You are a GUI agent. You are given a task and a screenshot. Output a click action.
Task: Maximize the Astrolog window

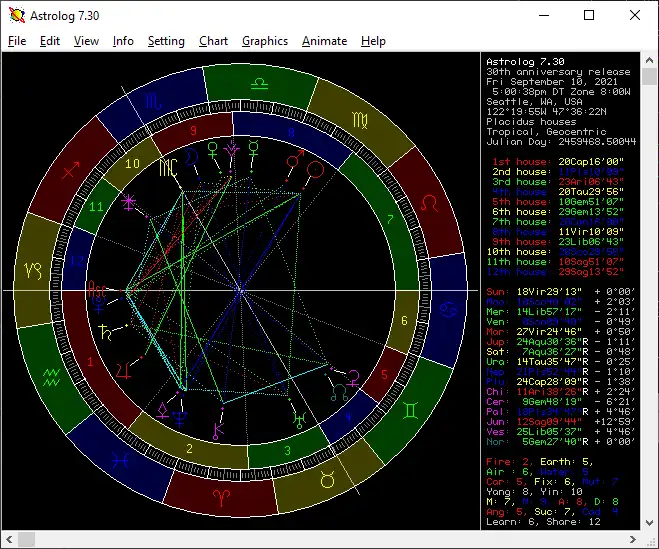[x=589, y=16]
